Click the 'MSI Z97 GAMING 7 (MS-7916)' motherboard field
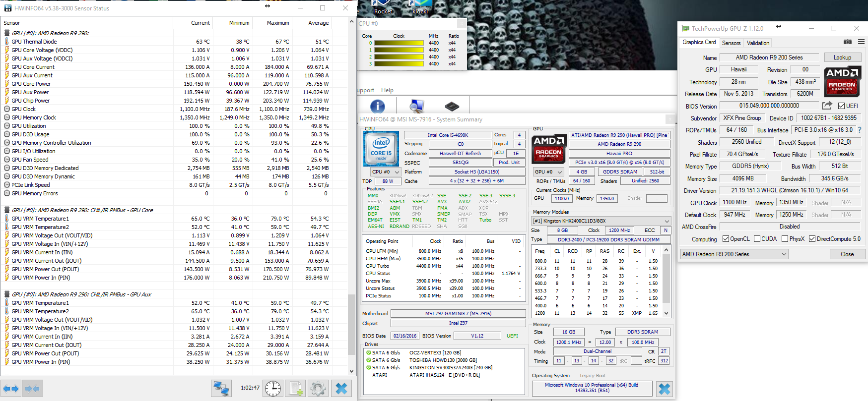The image size is (868, 401). [x=458, y=313]
